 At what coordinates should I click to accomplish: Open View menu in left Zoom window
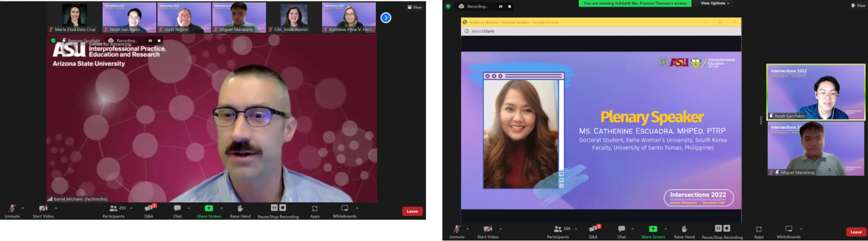pyautogui.click(x=414, y=7)
